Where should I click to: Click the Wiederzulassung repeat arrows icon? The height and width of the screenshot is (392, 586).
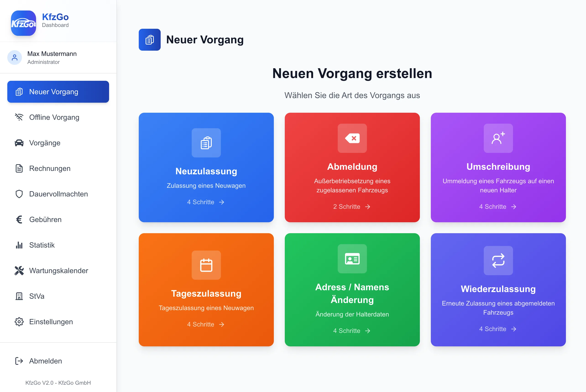[498, 261]
